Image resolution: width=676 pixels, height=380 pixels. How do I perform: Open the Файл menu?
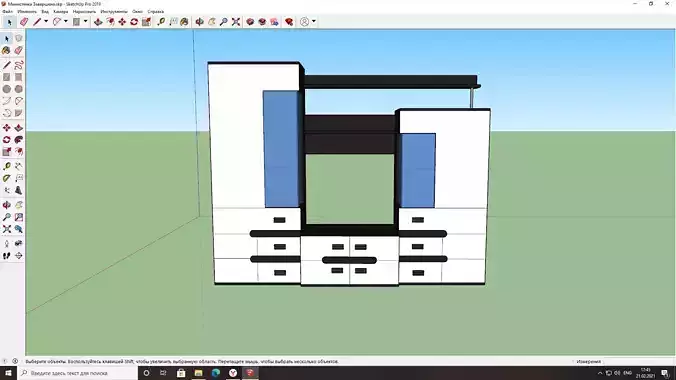(x=7, y=12)
